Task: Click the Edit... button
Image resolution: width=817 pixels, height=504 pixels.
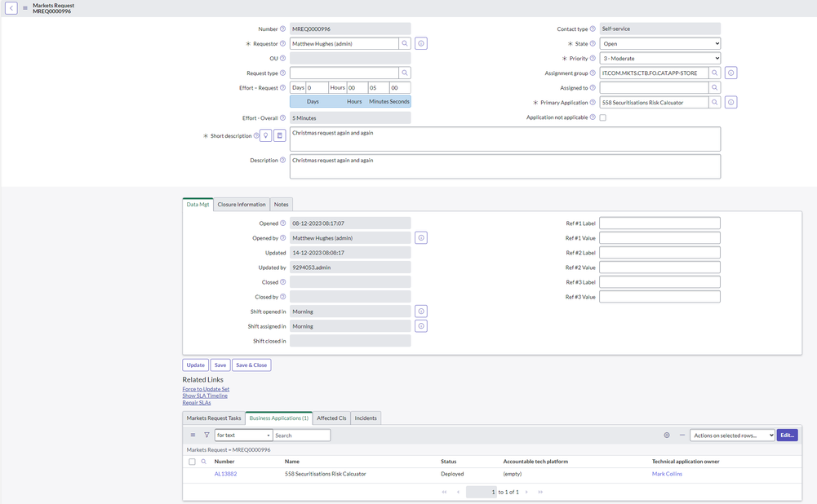Action: pyautogui.click(x=788, y=435)
